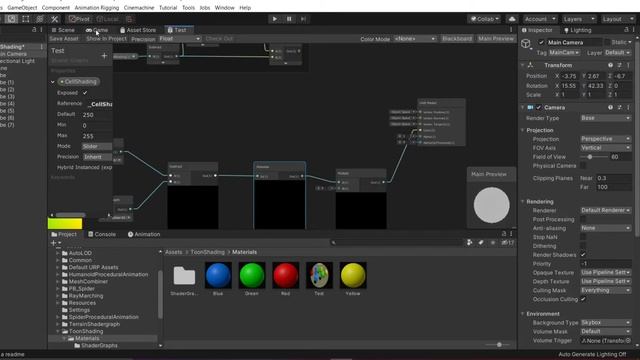Viewport: 640px width, 360px height.
Task: Open Camera component more options menu
Action: click(629, 107)
